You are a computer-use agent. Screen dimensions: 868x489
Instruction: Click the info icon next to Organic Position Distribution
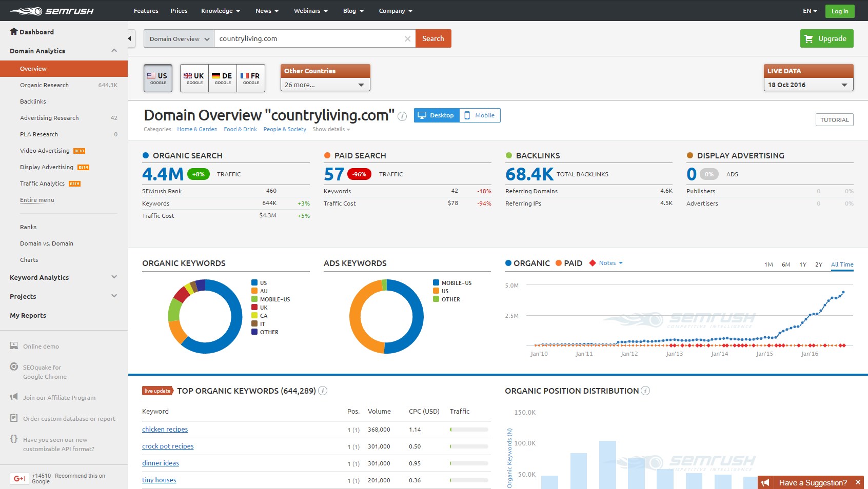pyautogui.click(x=645, y=391)
